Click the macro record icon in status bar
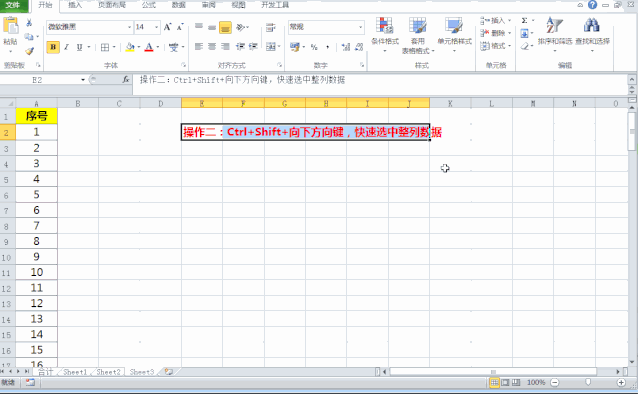Image resolution: width=638 pixels, height=394 pixels. (x=30, y=382)
